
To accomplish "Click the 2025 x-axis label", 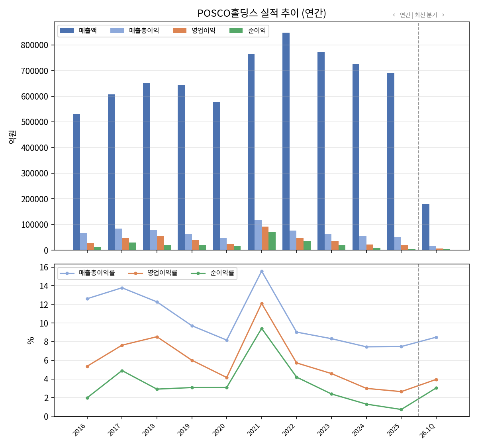I will click(393, 430).
